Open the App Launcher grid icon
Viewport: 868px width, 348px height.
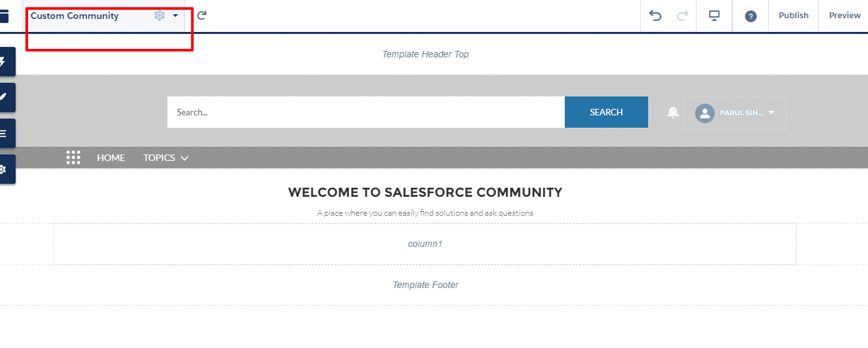click(74, 158)
